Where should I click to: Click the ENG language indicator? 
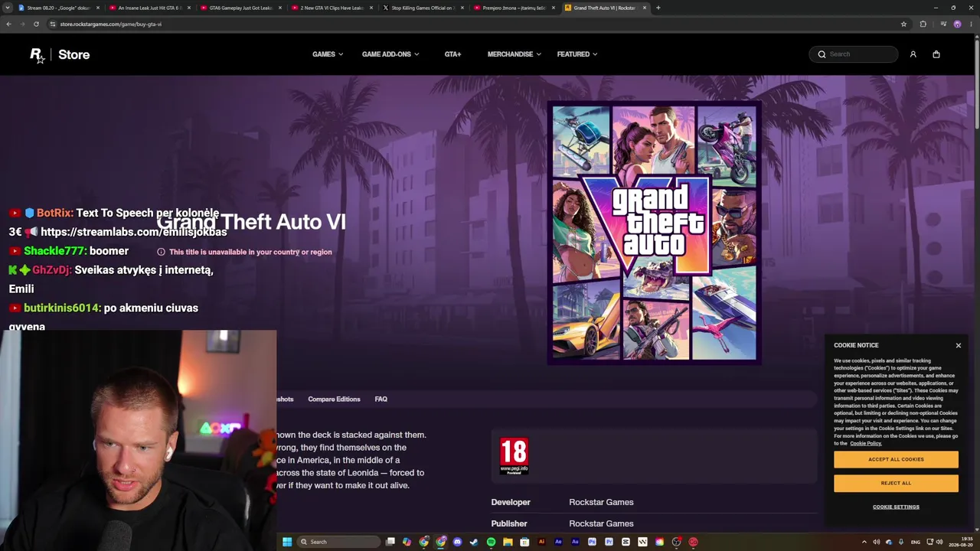(x=916, y=542)
